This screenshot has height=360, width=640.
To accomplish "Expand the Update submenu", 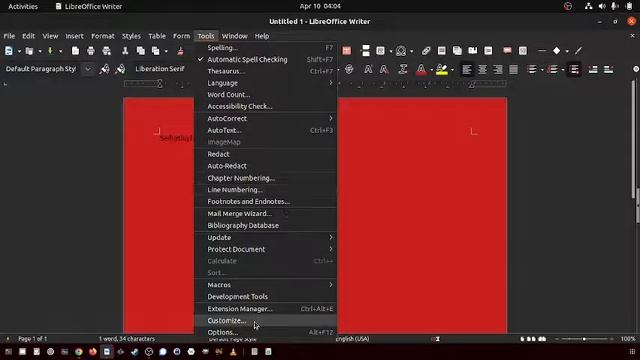I will point(265,238).
